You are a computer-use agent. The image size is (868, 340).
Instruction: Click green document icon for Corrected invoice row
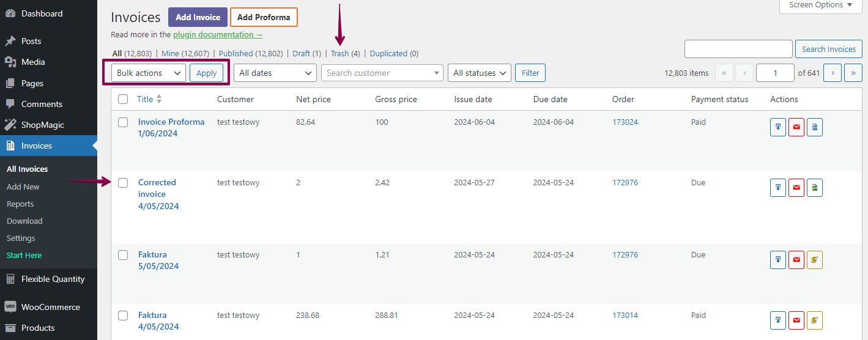(814, 188)
